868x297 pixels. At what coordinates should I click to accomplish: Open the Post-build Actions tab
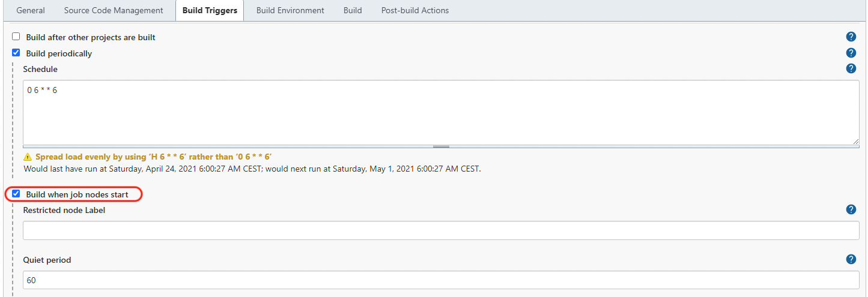[415, 10]
